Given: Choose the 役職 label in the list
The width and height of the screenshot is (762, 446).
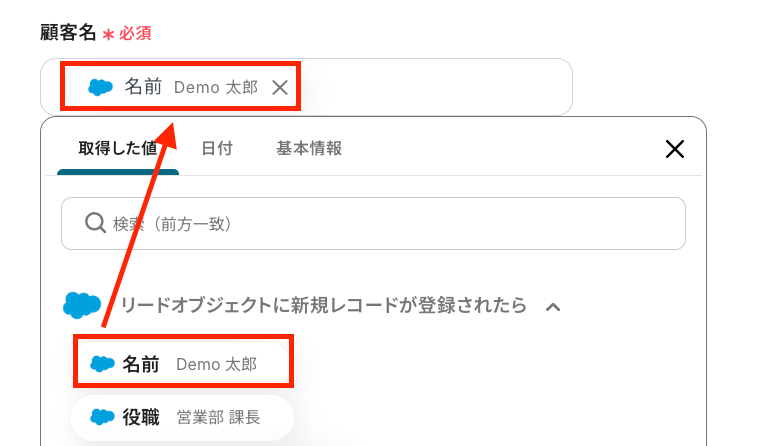Looking at the screenshot, I should [141, 417].
